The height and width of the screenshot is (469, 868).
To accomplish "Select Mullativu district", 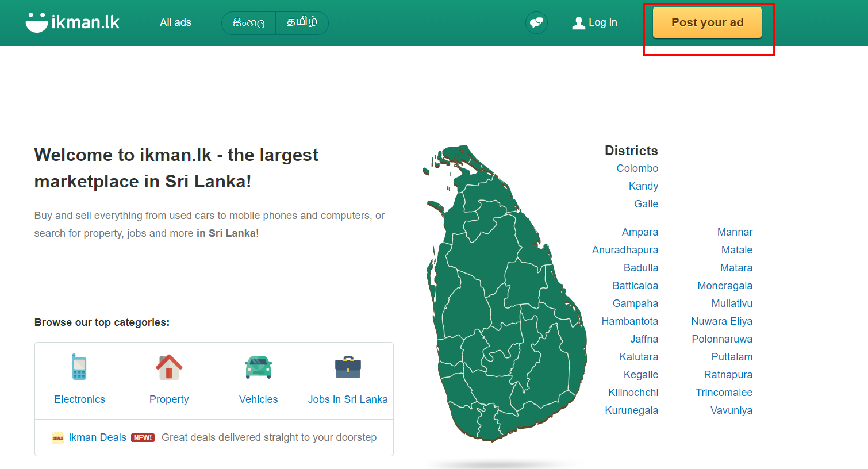I will point(732,303).
